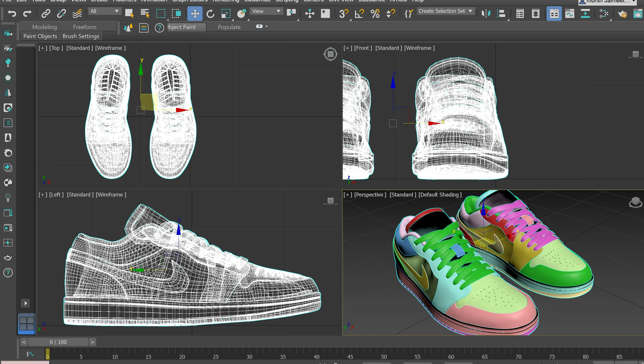Click the Edit Named Selection Sets icon
This screenshot has width=644, height=364.
[x=409, y=13]
